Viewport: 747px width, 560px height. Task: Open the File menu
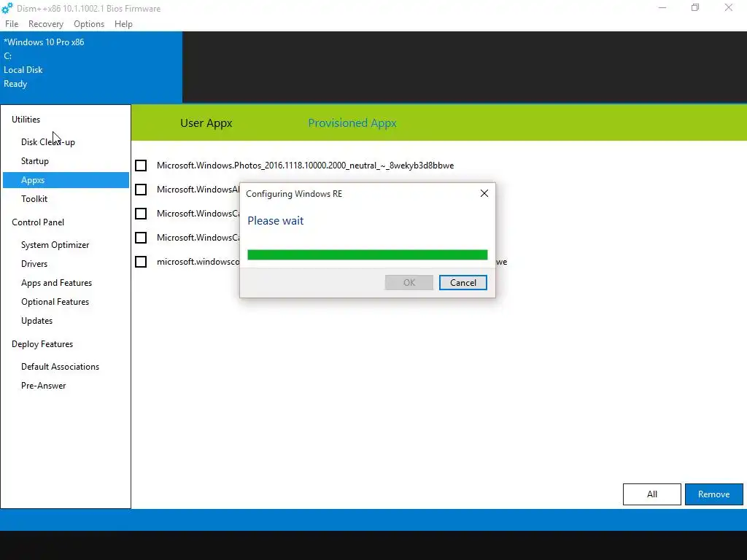tap(12, 24)
